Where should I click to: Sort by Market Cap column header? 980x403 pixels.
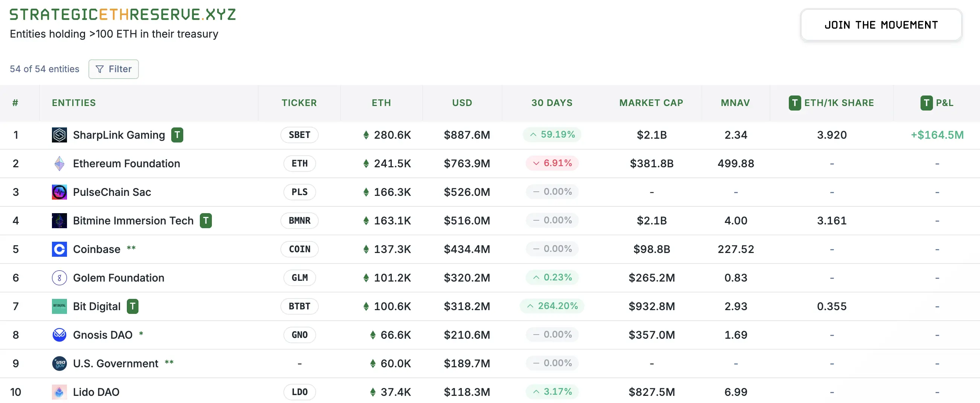point(651,103)
